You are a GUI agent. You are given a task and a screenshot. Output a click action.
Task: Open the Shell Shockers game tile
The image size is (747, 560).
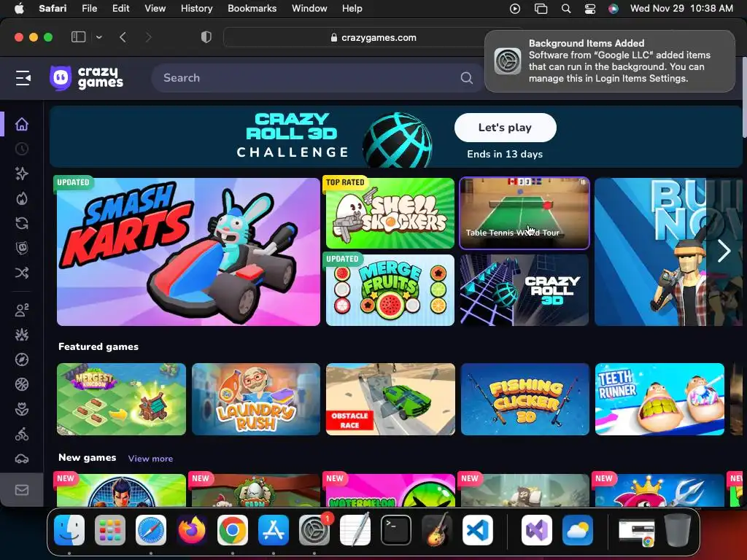pos(390,213)
